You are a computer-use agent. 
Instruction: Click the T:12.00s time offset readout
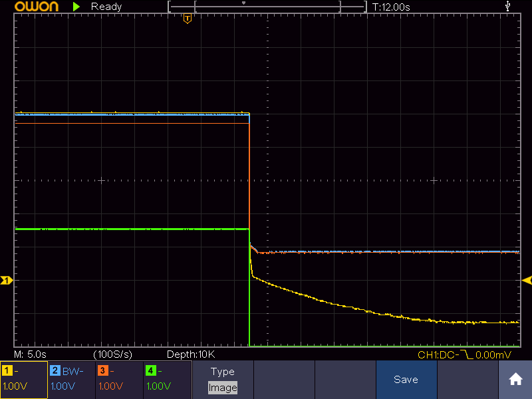pos(391,7)
